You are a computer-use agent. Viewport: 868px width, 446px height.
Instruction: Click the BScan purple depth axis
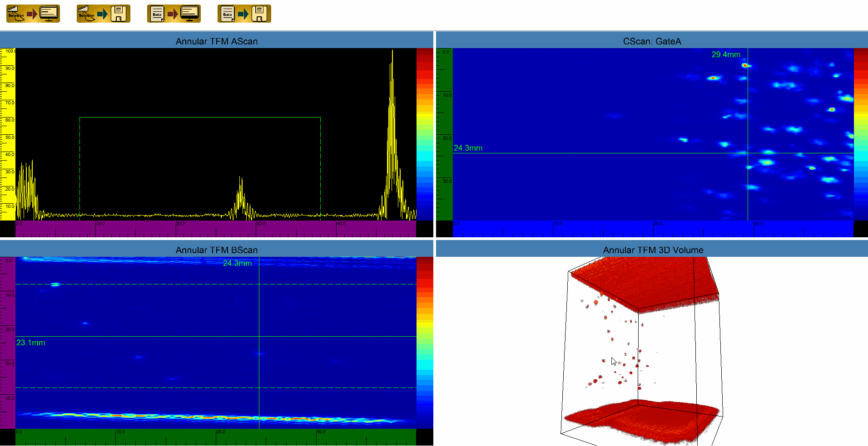coord(8,343)
